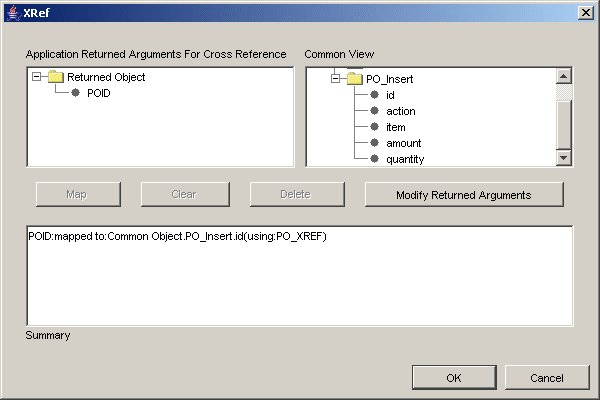Viewport: 600px width, 400px height.
Task: Select the POID mapped to PO_Insert.id summary line
Action: pyautogui.click(x=178, y=236)
